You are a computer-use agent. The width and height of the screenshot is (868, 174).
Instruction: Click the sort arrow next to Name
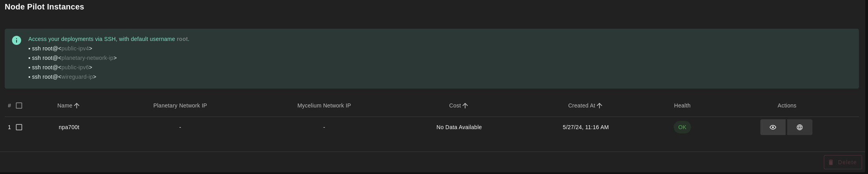pyautogui.click(x=77, y=106)
